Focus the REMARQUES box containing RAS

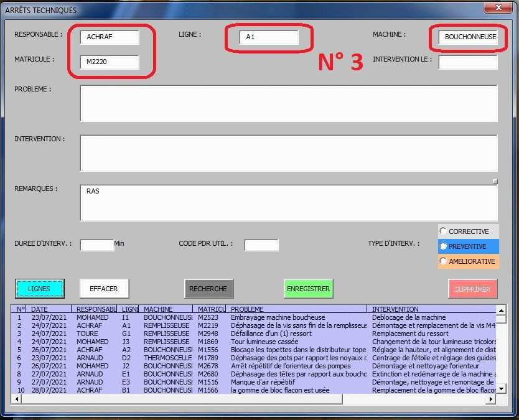288,202
